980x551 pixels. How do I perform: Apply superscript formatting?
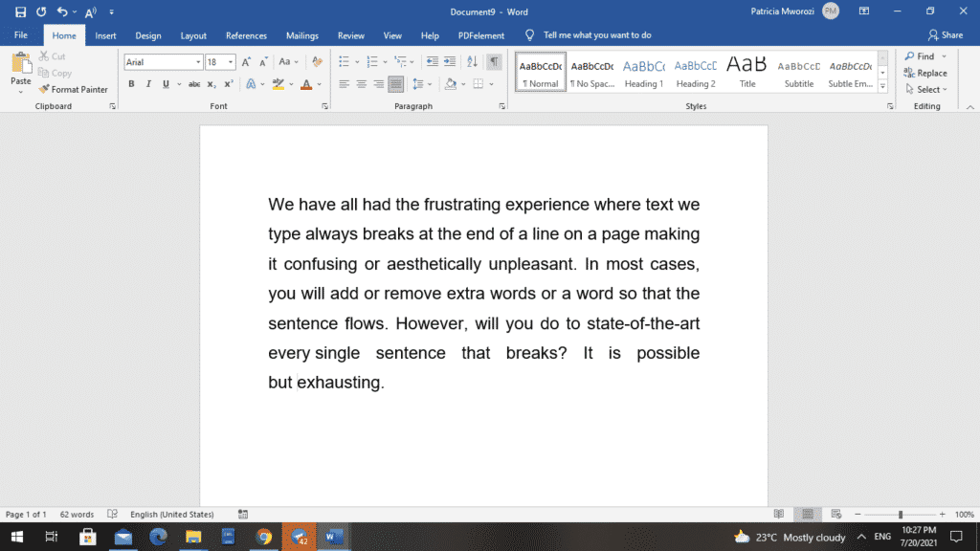coord(228,84)
